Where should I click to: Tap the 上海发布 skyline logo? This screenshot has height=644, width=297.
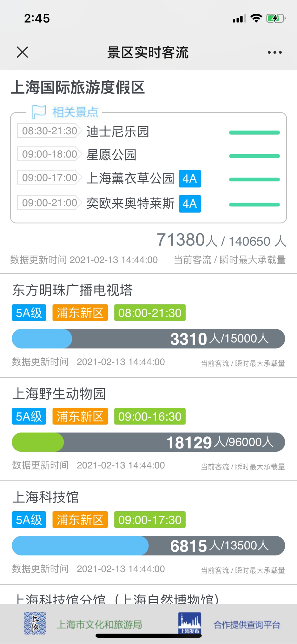[x=189, y=623]
